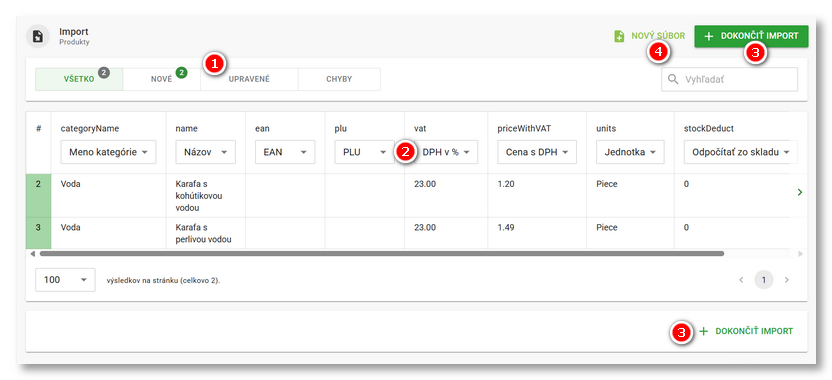Click the plu column header
Viewport: 832px width, 380px height.
[x=340, y=128]
